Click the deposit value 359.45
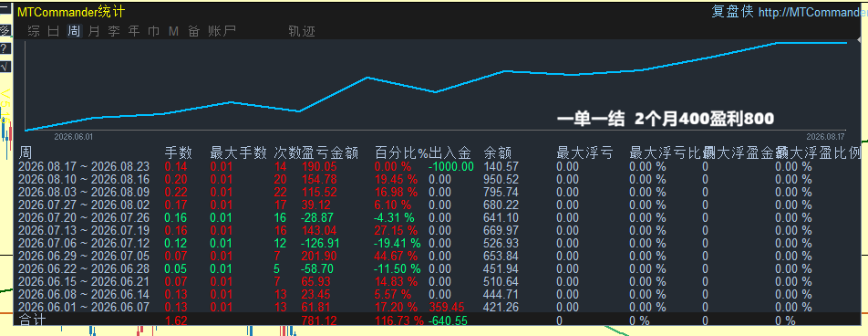Image resolution: width=868 pixels, height=336 pixels. coord(447,307)
